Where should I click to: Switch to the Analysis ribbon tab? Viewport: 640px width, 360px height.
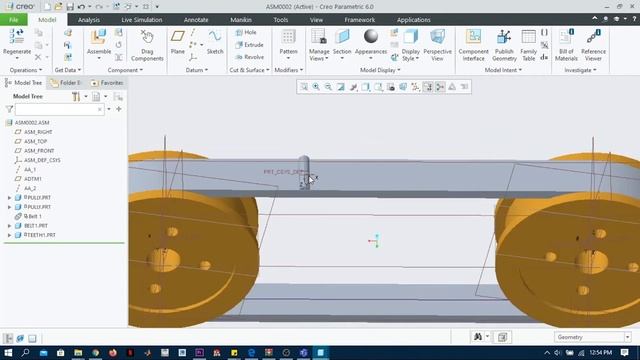[x=89, y=20]
